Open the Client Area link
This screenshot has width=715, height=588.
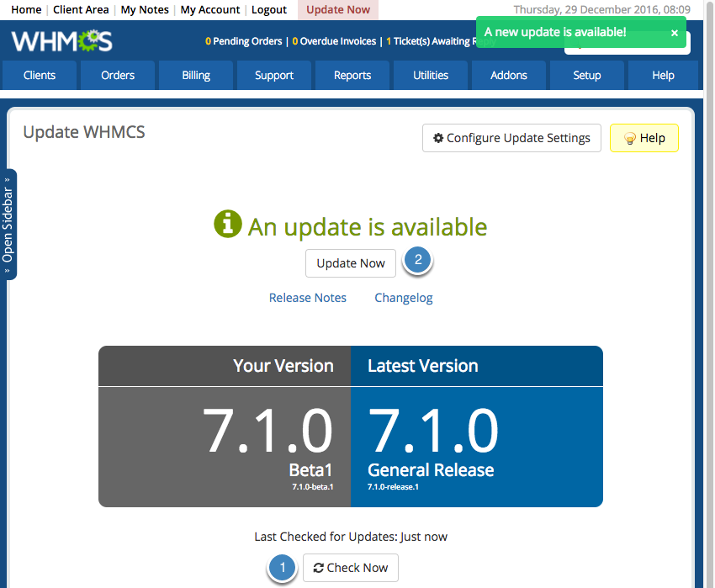(x=81, y=9)
